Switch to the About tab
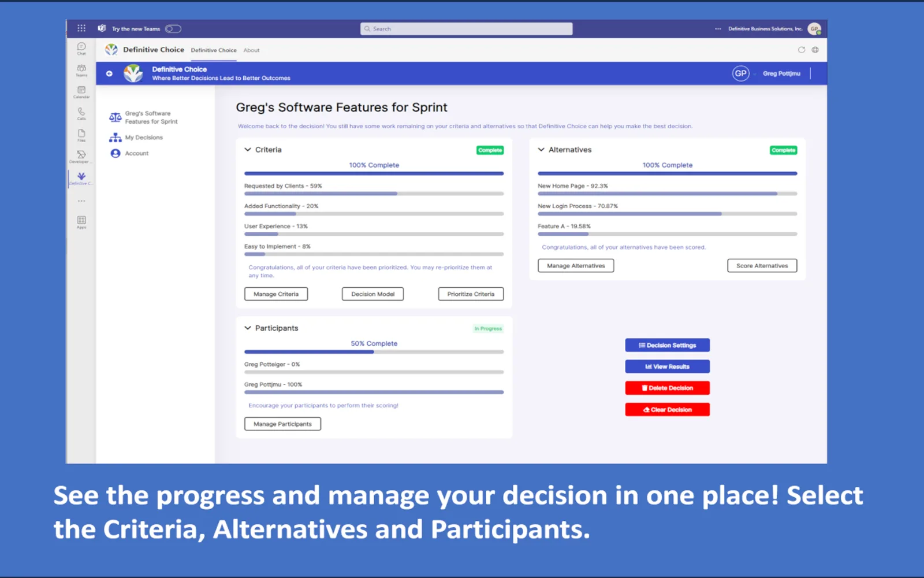924x578 pixels. (251, 50)
